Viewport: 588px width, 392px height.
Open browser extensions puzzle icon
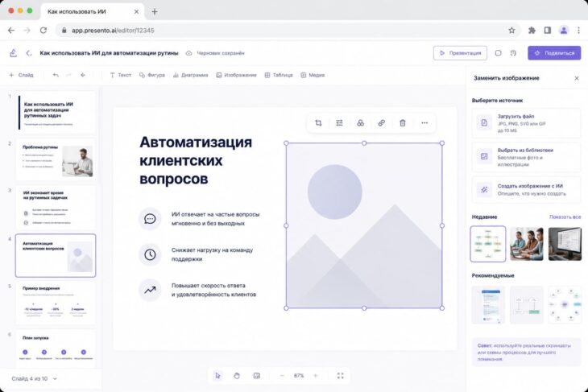tap(532, 31)
